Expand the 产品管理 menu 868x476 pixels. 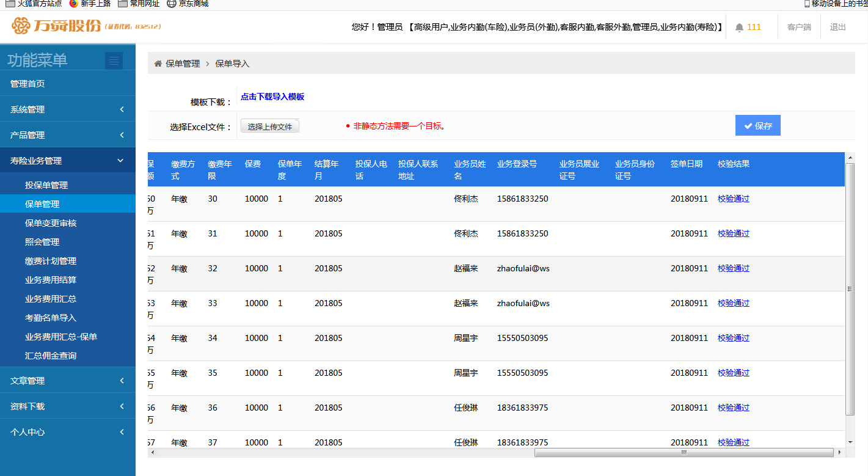click(x=67, y=135)
